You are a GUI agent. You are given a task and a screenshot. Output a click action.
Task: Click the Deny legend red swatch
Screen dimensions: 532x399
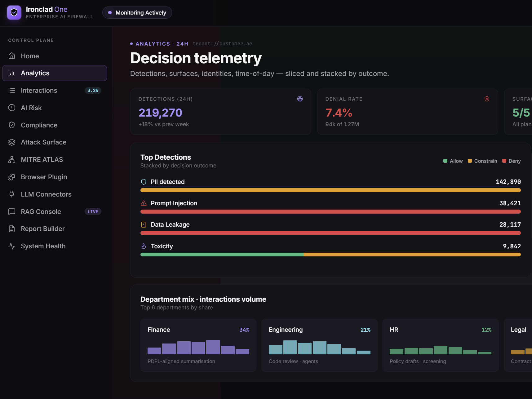(504, 161)
